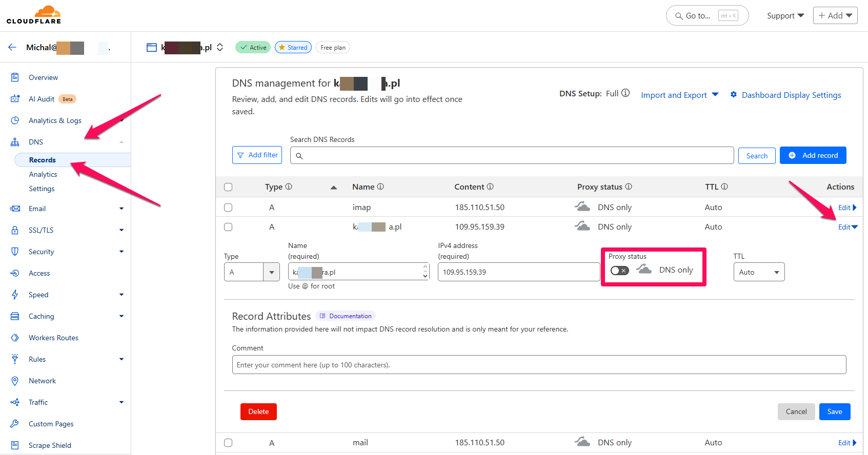This screenshot has height=455, width=868.
Task: Open the TTL Auto dropdown
Action: 759,272
